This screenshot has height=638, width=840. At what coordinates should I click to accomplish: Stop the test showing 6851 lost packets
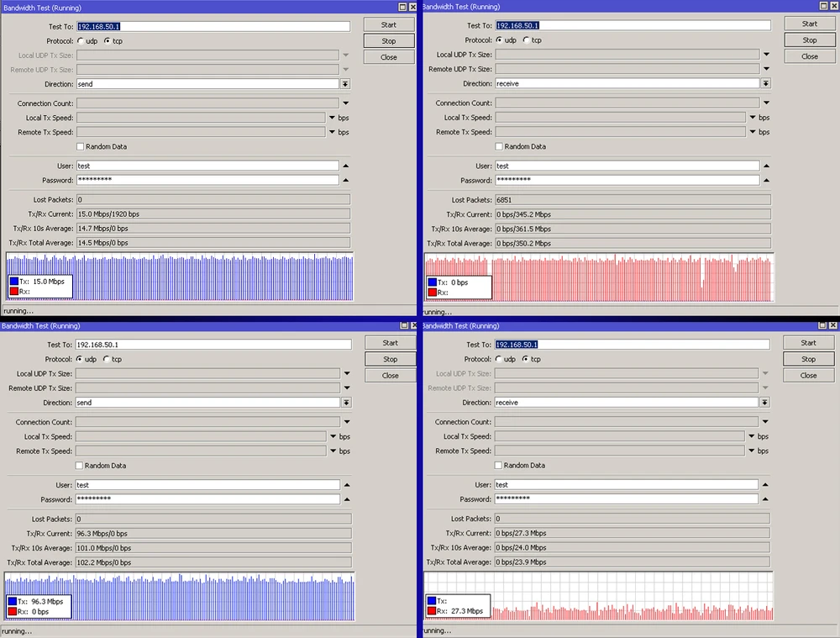coord(809,40)
